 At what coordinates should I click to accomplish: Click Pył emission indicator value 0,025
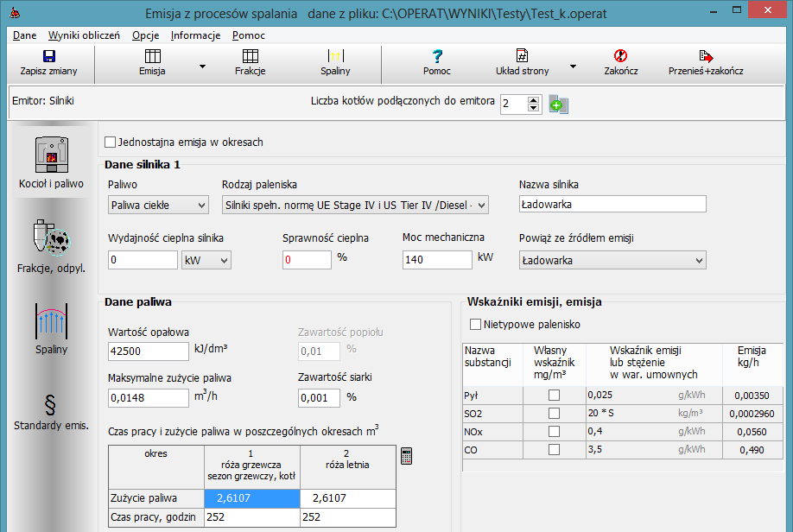point(600,395)
